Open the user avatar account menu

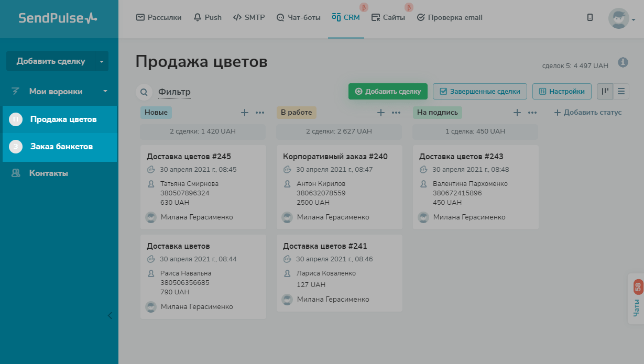621,19
